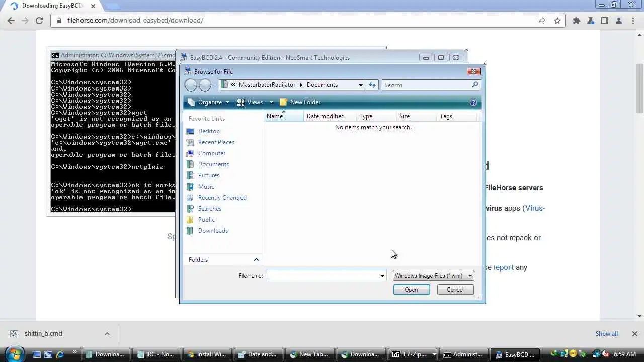Open Chrome three-dot menu
The height and width of the screenshot is (362, 644).
pos(633,21)
